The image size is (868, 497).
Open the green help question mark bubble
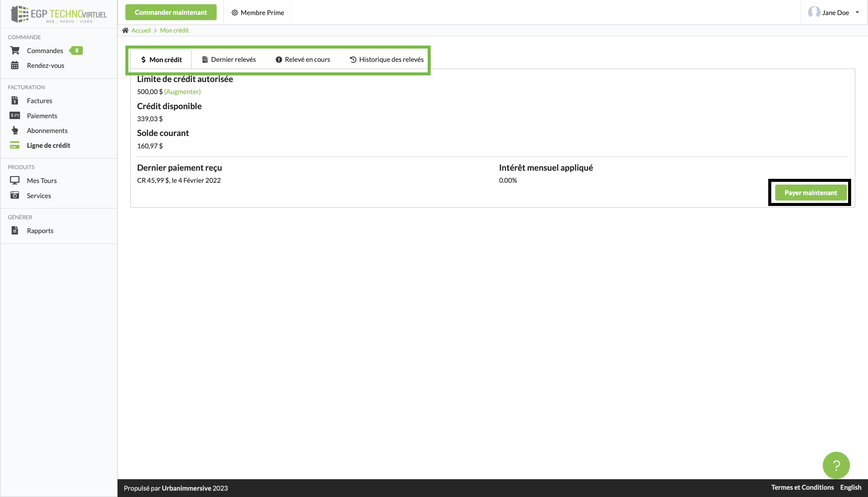pyautogui.click(x=836, y=465)
